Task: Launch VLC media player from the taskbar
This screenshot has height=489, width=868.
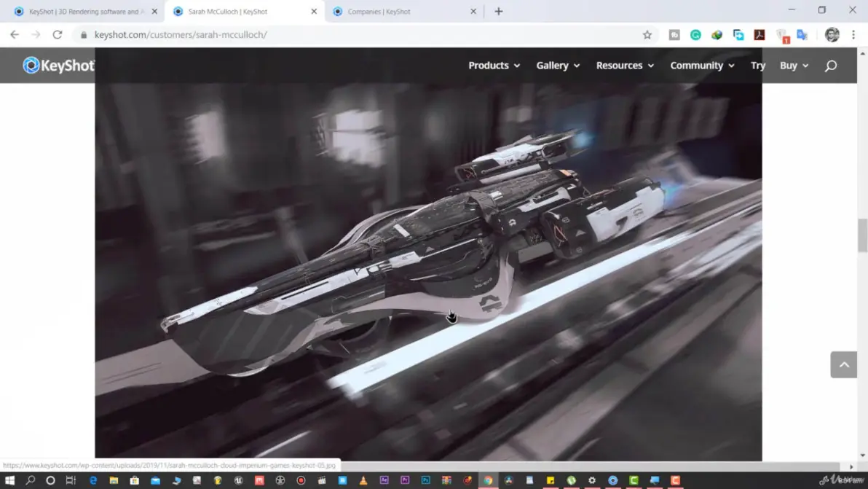Action: click(363, 480)
